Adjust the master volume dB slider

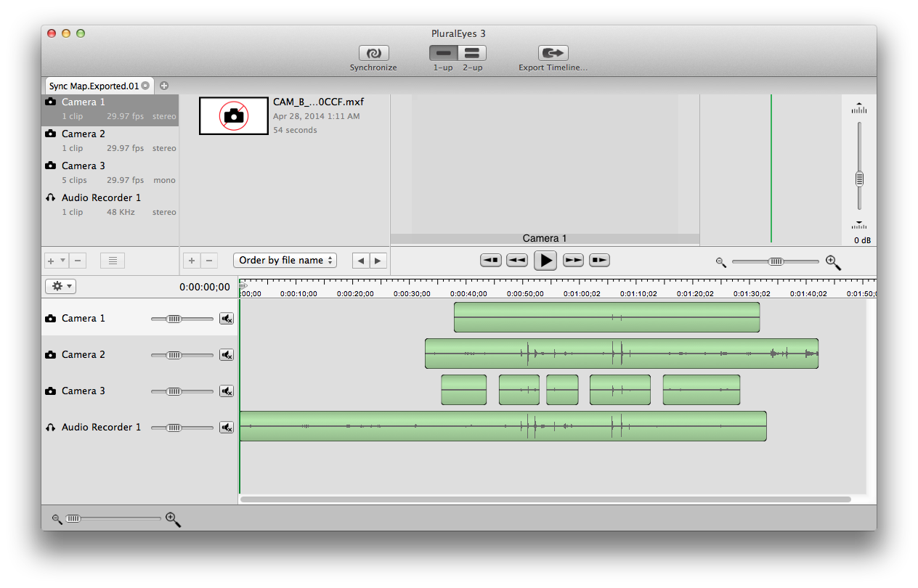pos(859,178)
